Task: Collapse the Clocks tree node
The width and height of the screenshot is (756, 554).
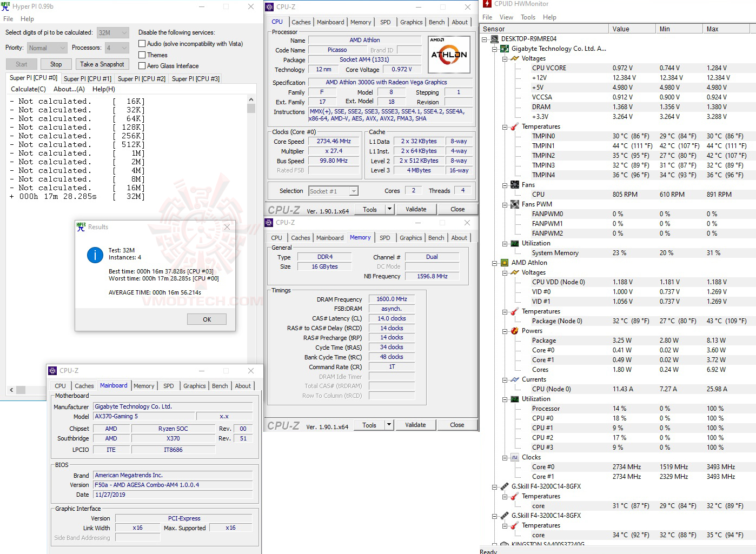Action: (505, 457)
